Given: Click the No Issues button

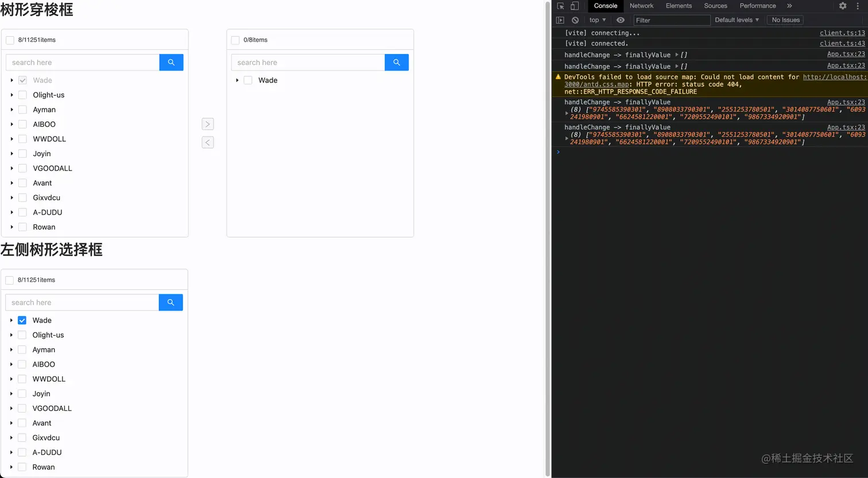Looking at the screenshot, I should [x=786, y=20].
